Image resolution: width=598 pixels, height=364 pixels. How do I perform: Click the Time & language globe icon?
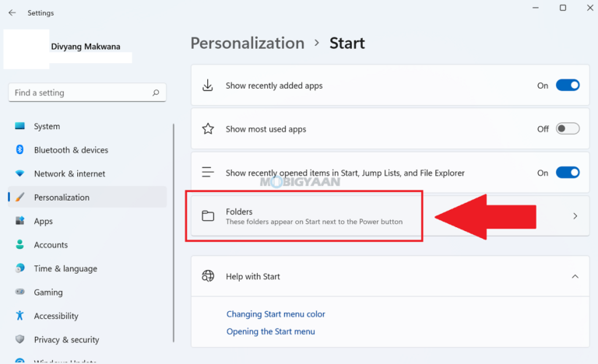click(19, 268)
